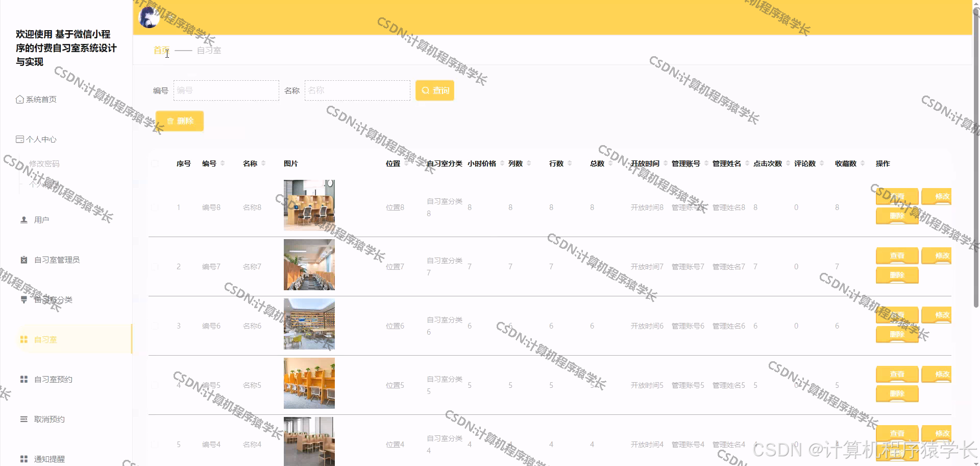The width and height of the screenshot is (980, 466).
Task: Click 修改 button for row 编号8
Action: point(937,196)
